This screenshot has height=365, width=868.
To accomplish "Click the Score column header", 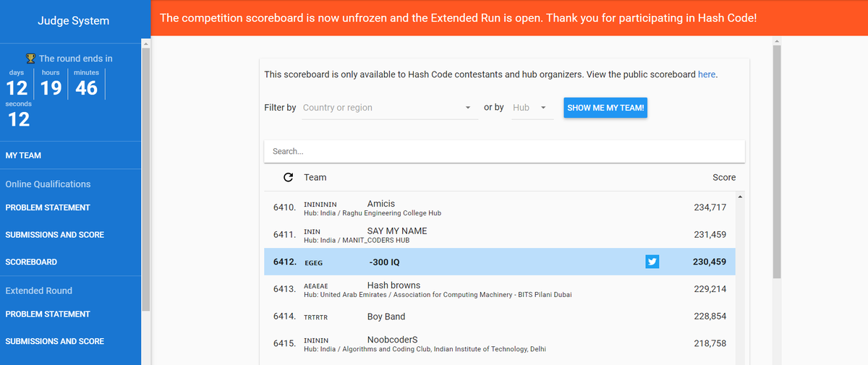I will (x=724, y=177).
